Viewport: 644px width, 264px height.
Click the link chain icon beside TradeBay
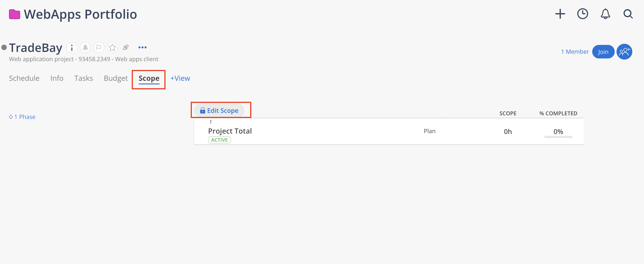pyautogui.click(x=126, y=47)
